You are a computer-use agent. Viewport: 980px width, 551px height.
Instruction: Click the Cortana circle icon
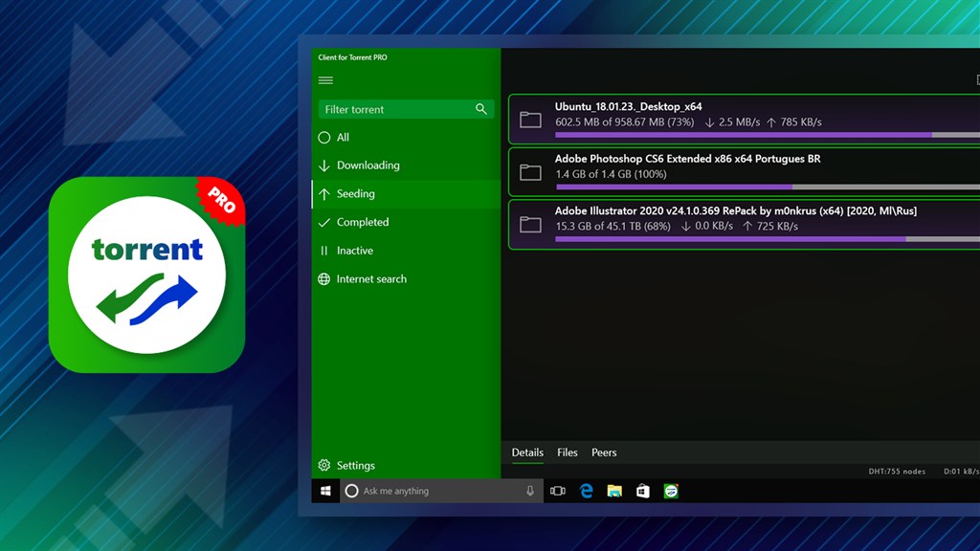tap(351, 491)
